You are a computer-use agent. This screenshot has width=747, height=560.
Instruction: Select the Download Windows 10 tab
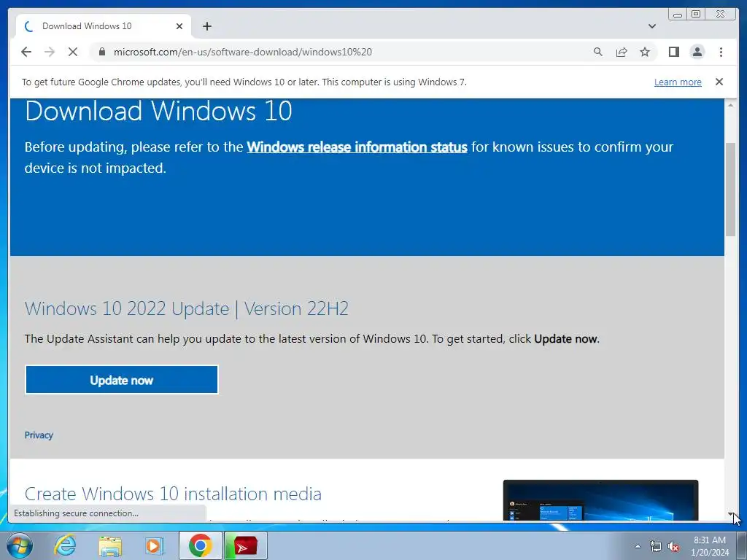click(104, 26)
